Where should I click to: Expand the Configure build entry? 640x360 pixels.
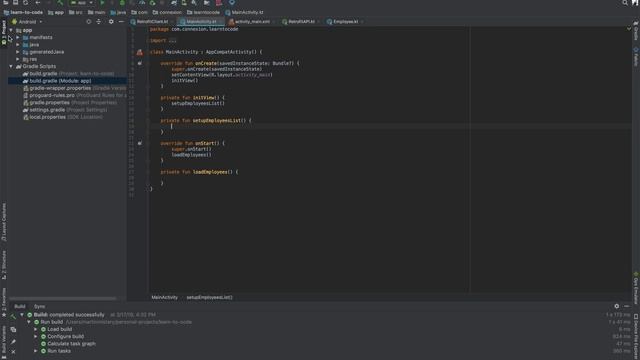pyautogui.click(x=36, y=336)
